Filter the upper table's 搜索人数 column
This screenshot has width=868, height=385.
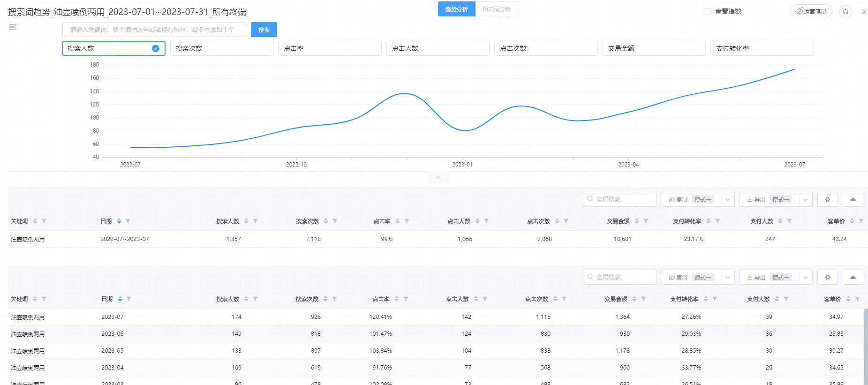tap(255, 221)
